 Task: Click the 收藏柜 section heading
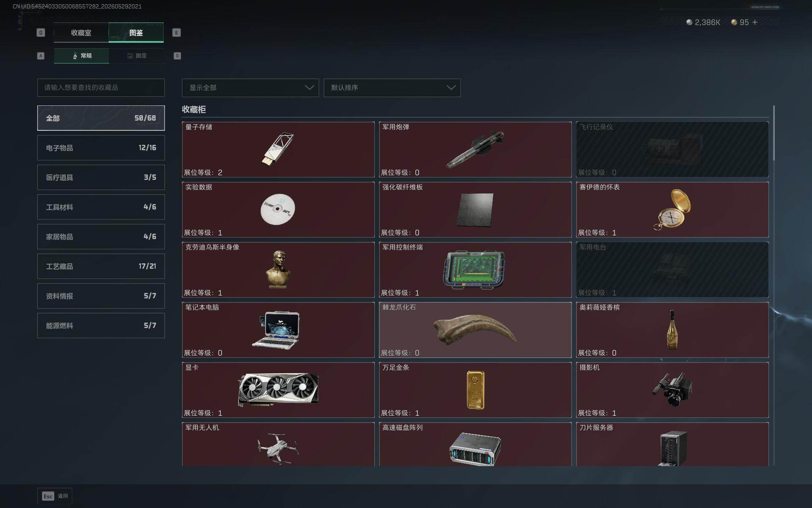point(194,109)
